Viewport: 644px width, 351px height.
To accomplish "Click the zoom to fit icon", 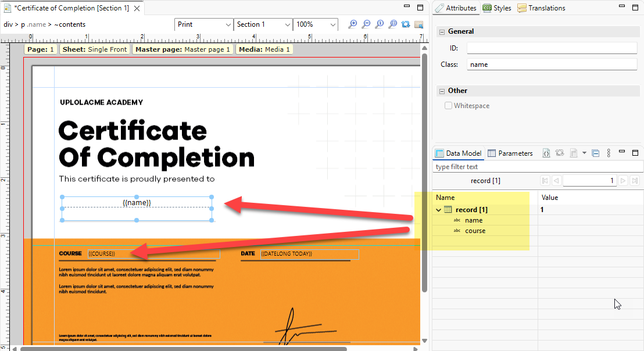I will click(x=392, y=24).
